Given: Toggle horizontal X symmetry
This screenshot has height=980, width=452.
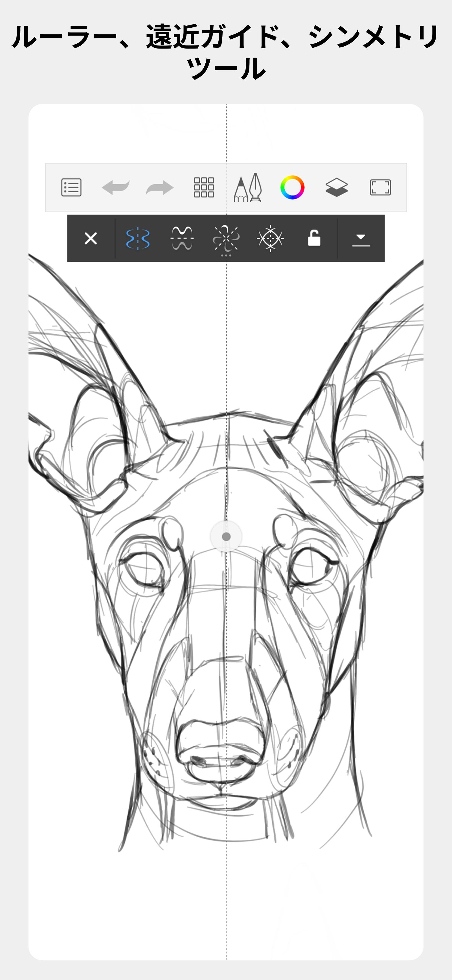Looking at the screenshot, I should pyautogui.click(x=182, y=239).
